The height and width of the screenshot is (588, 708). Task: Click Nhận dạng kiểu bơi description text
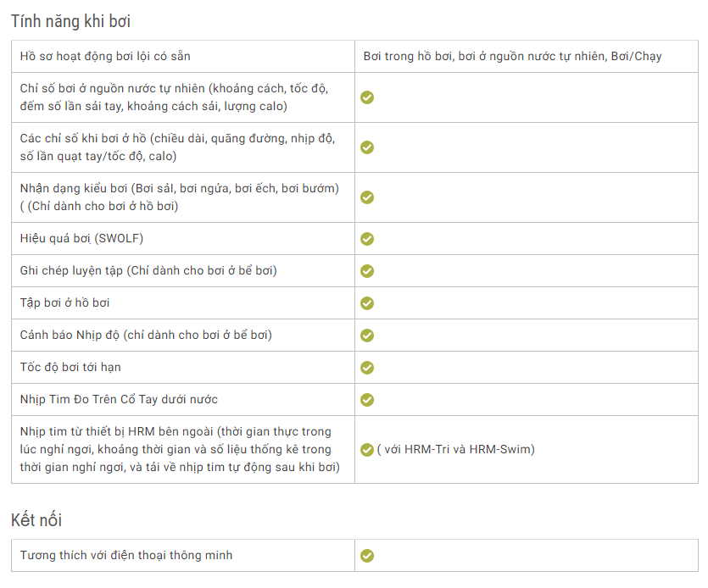tap(179, 197)
